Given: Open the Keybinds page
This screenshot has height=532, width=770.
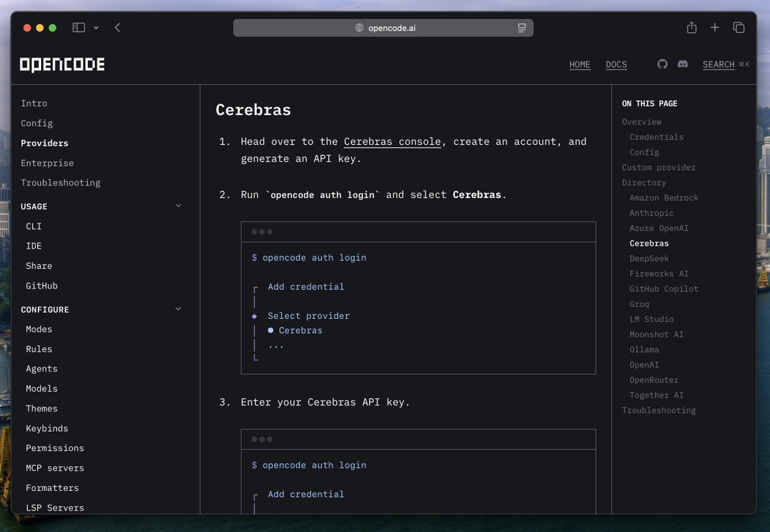Looking at the screenshot, I should (47, 429).
